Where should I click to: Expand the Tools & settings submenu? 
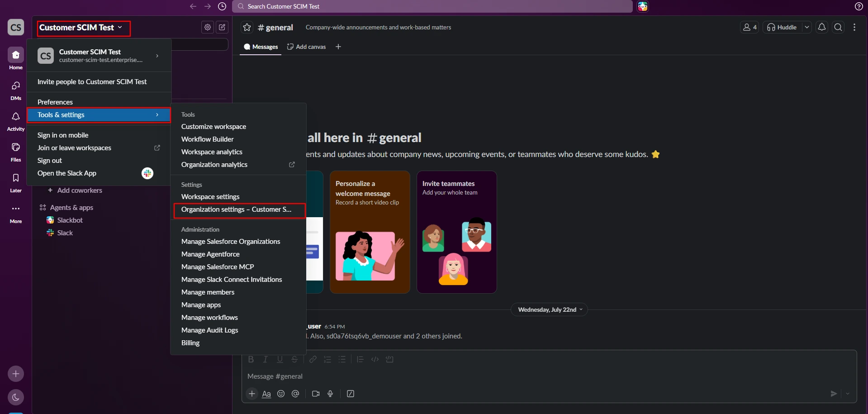click(99, 115)
